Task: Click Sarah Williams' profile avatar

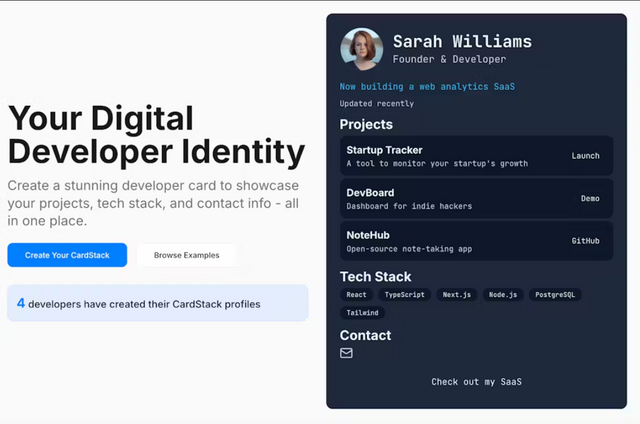Action: pos(362,49)
